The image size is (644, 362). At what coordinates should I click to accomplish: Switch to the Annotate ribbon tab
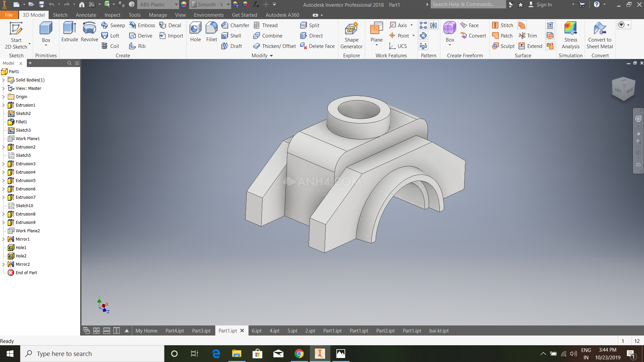coord(86,15)
